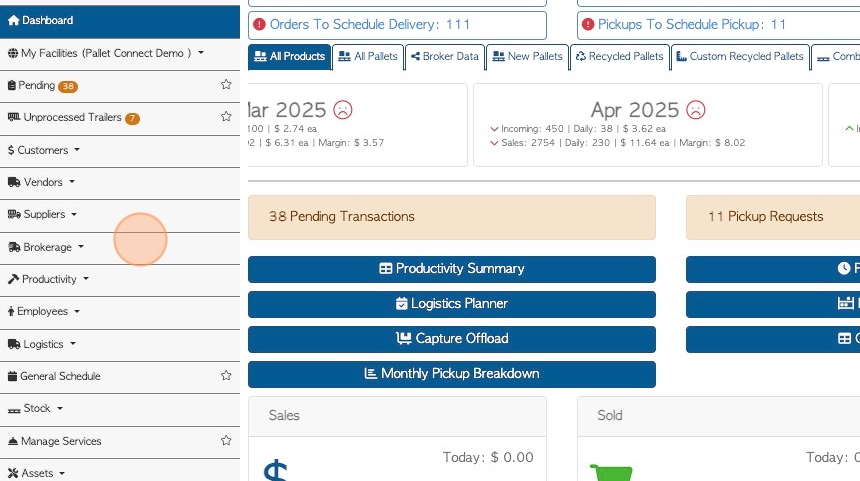Click the Employees person icon
Screen dimensions: 860x481
pos(11,311)
